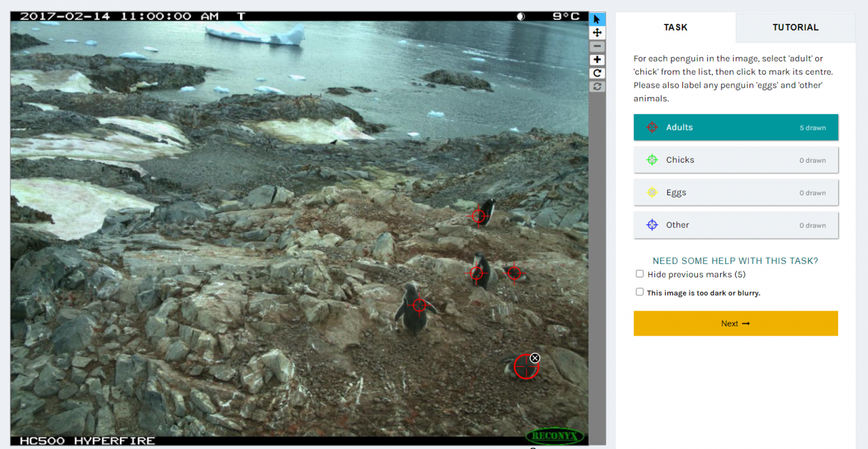
Task: Select the enlarged mark beside the X
Action: click(526, 366)
